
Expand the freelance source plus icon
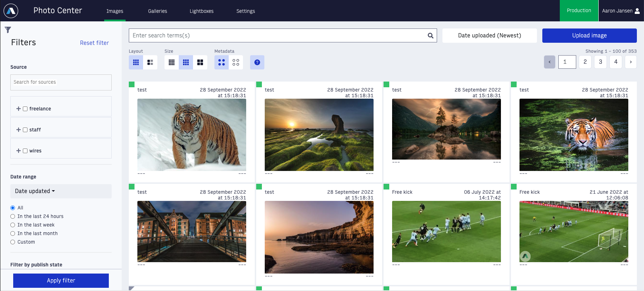pyautogui.click(x=19, y=109)
